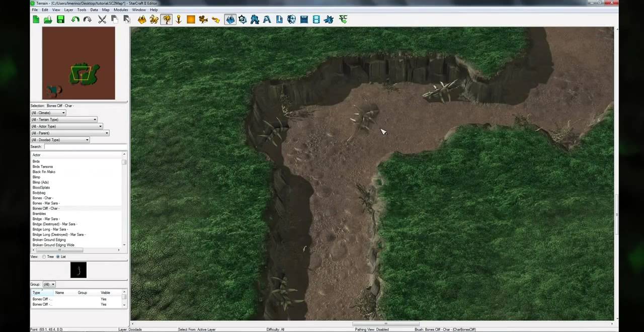Open the Map menu
Viewport: 644px width, 332px height.
pyautogui.click(x=106, y=10)
